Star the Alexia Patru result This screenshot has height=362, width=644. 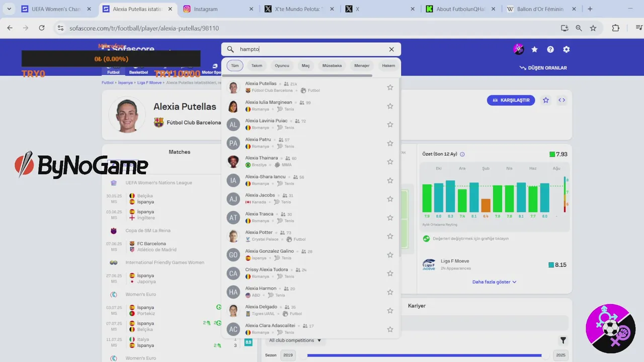click(x=390, y=143)
